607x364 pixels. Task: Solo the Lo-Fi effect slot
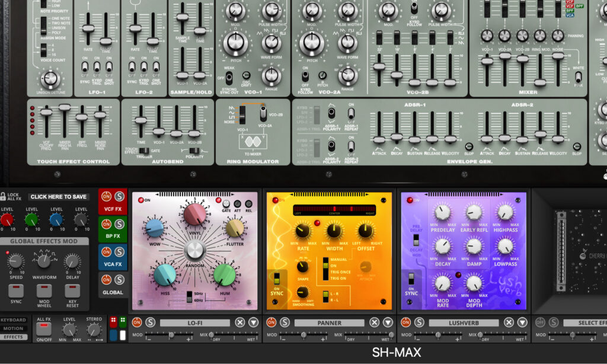coord(149,323)
